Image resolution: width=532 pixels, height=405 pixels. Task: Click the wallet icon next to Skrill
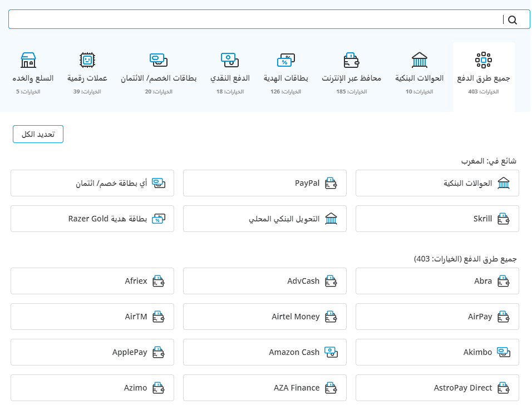click(503, 219)
